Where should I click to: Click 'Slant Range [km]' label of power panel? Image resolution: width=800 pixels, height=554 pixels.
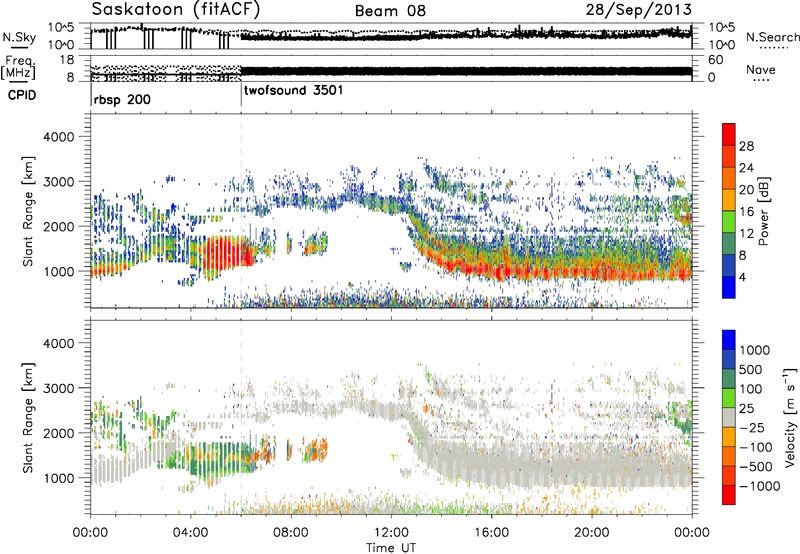pyautogui.click(x=28, y=211)
